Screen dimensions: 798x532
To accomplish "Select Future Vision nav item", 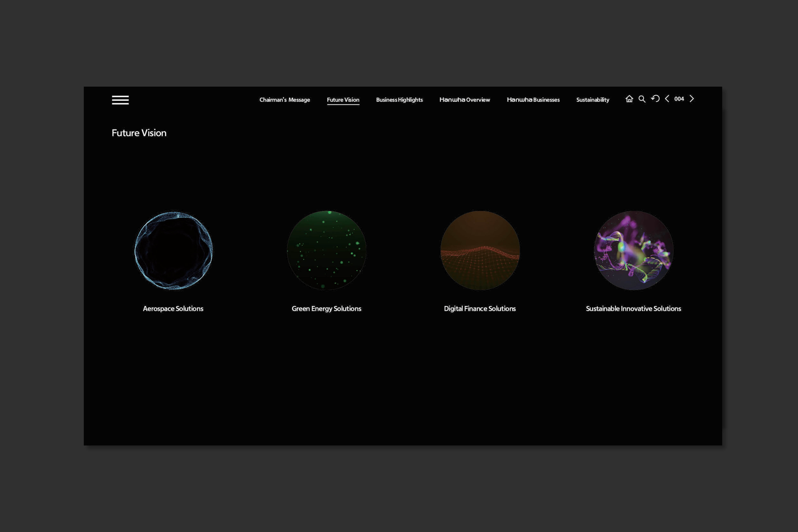I will coord(343,100).
